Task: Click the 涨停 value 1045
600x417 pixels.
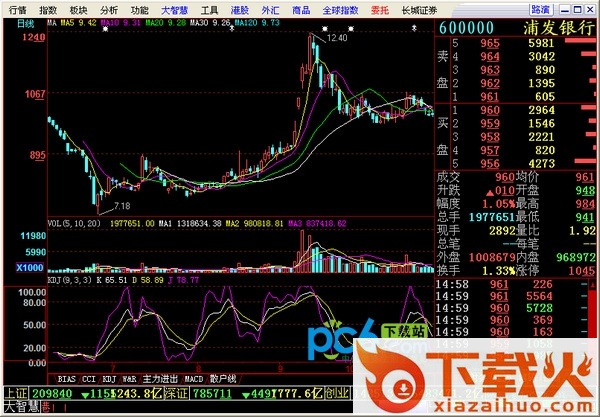Action: [582, 271]
